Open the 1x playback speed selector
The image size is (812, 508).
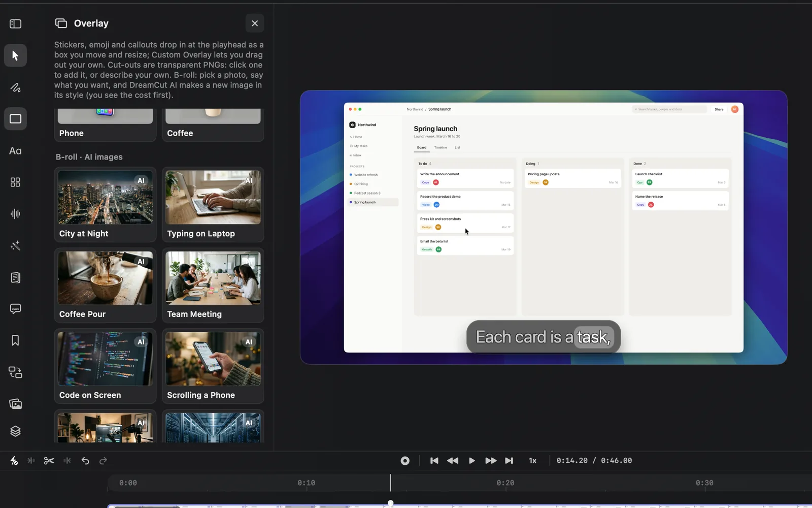532,461
